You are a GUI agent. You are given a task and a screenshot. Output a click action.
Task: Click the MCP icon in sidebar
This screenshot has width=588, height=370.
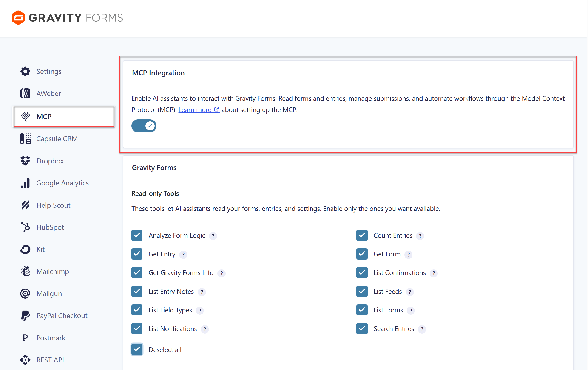point(25,117)
